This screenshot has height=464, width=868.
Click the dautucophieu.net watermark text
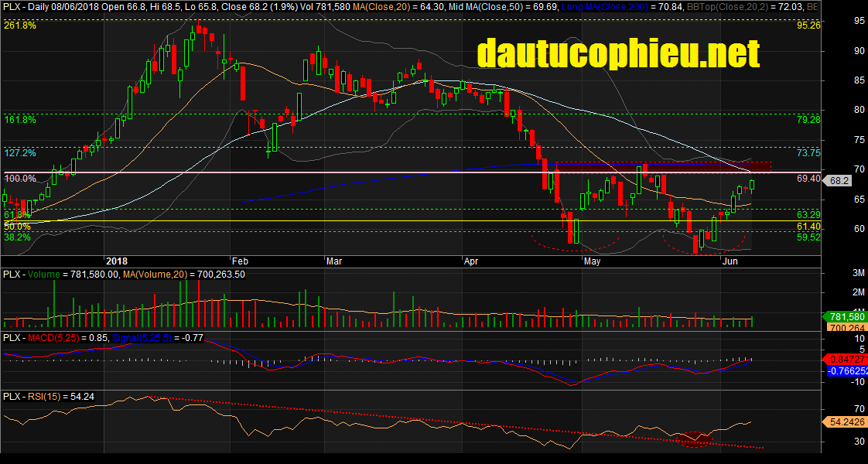click(618, 54)
